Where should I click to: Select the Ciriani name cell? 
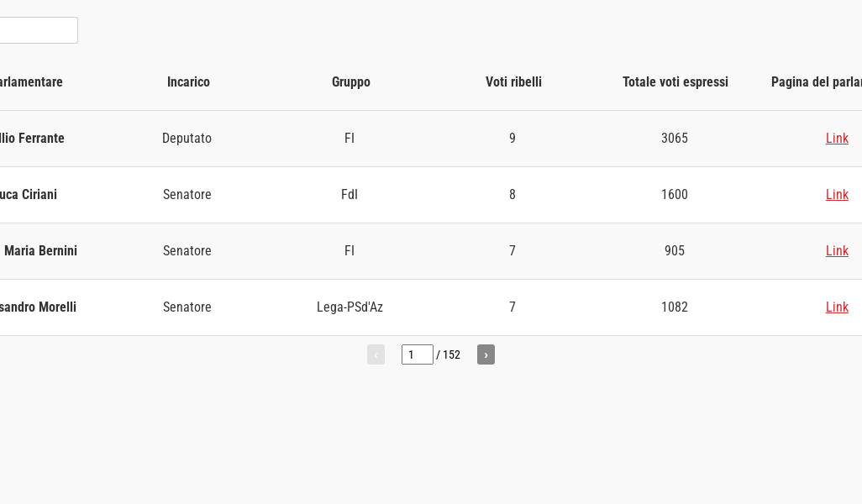click(x=29, y=195)
